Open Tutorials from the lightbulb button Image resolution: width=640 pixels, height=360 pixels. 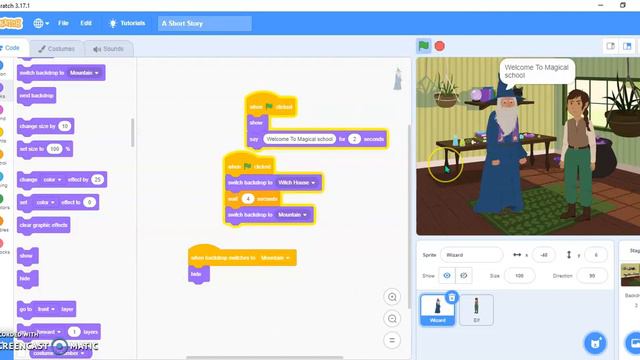[x=127, y=23]
